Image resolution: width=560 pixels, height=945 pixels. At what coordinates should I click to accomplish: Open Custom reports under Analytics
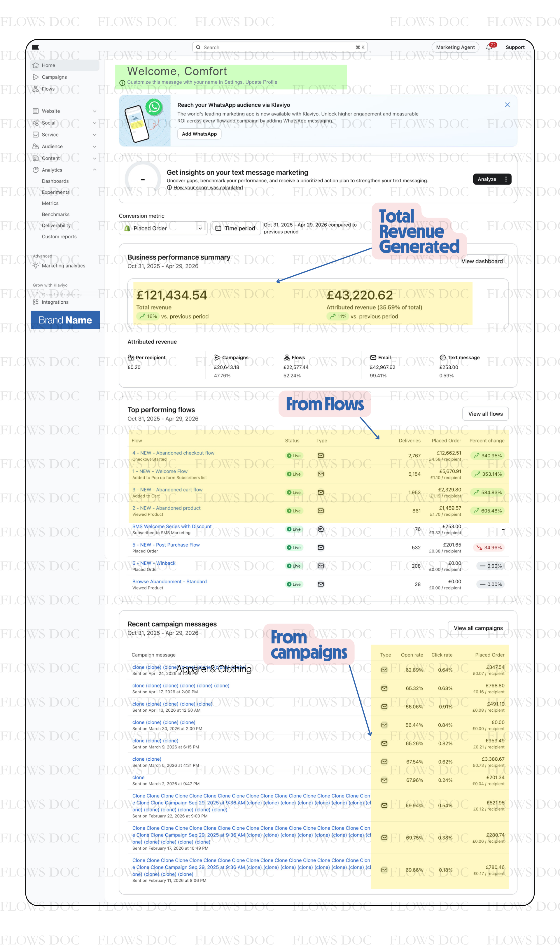tap(59, 237)
